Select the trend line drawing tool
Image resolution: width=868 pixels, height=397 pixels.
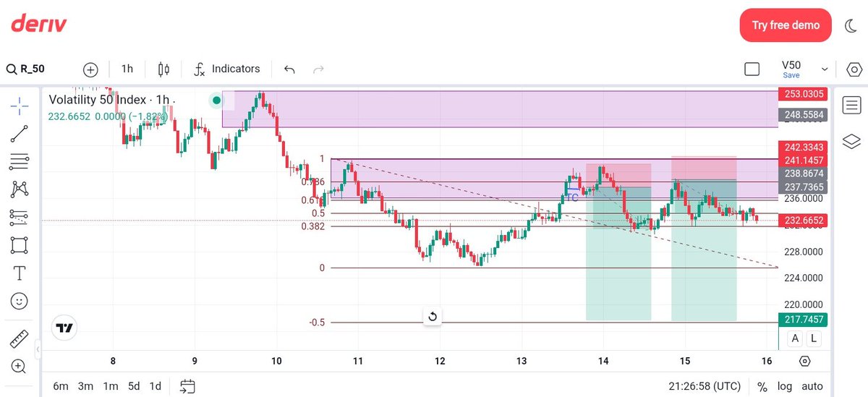[x=20, y=133]
